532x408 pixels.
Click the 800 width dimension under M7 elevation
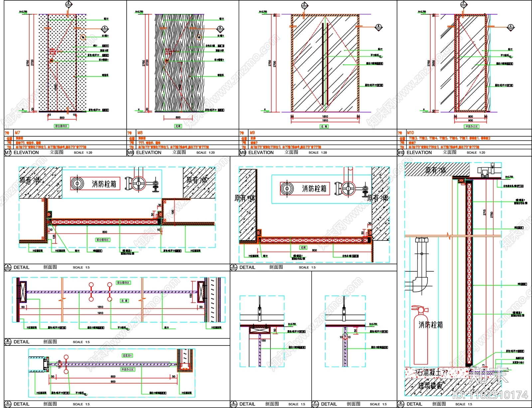click(x=62, y=118)
